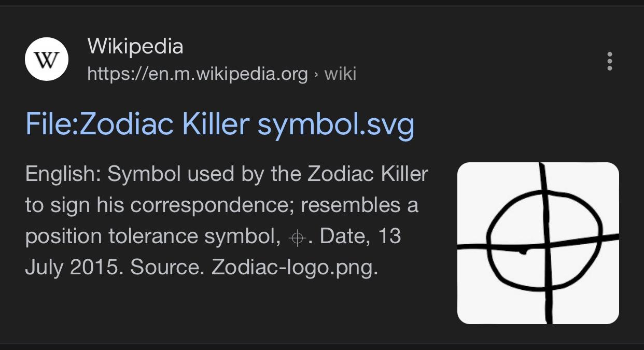
Task: Click the Wikipedia site name
Action: coord(135,46)
